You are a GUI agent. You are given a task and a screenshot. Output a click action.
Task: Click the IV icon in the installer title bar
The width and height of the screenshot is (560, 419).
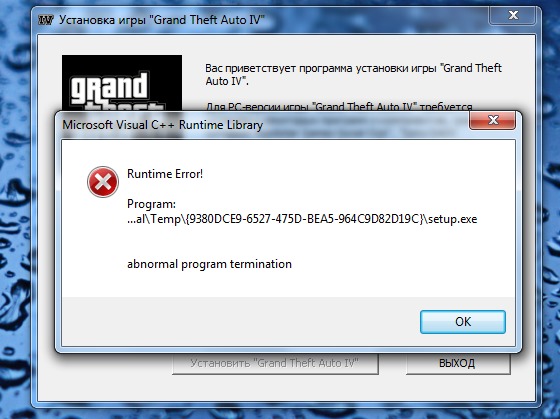coord(45,20)
